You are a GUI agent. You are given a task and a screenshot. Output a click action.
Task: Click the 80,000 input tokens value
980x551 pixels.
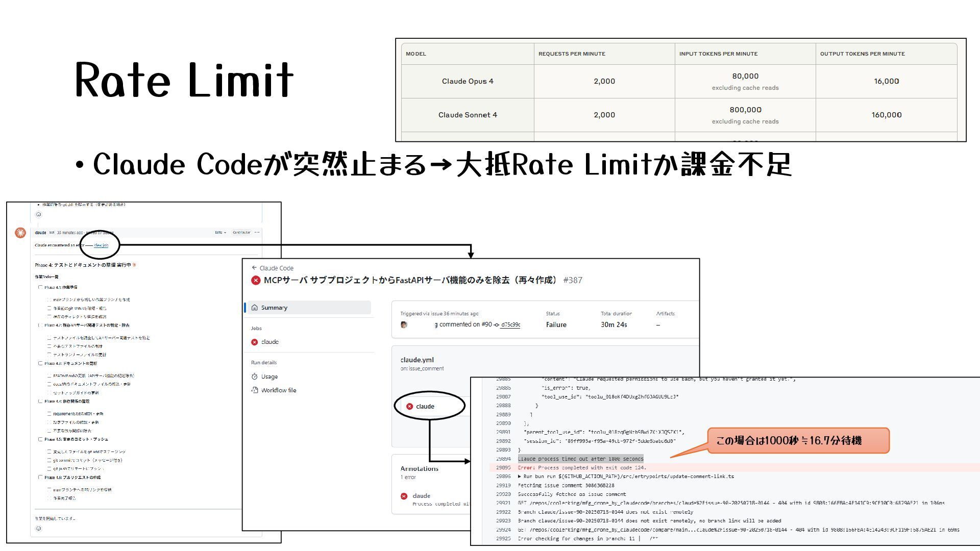(745, 76)
